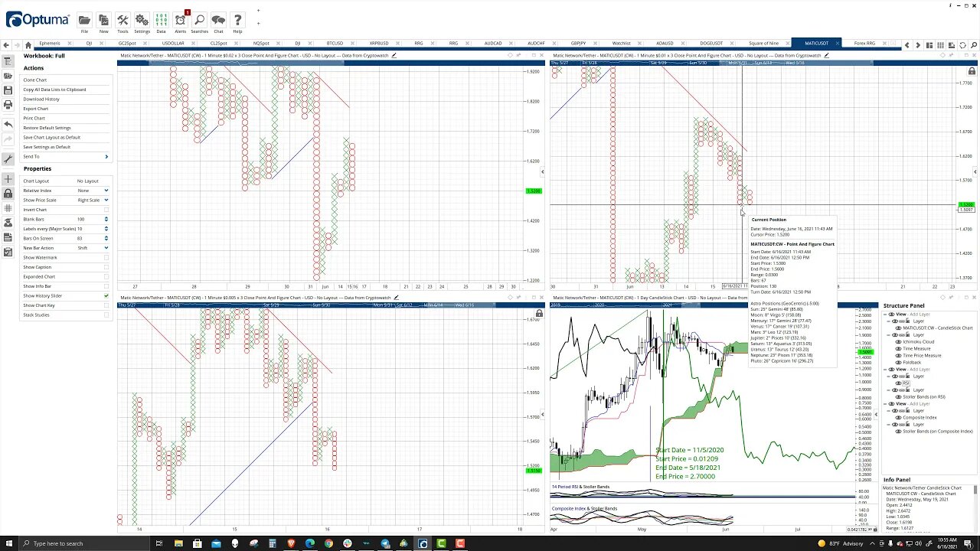The height and width of the screenshot is (551, 980).
Task: Click lock icon on bottom-left chart
Action: click(x=539, y=314)
